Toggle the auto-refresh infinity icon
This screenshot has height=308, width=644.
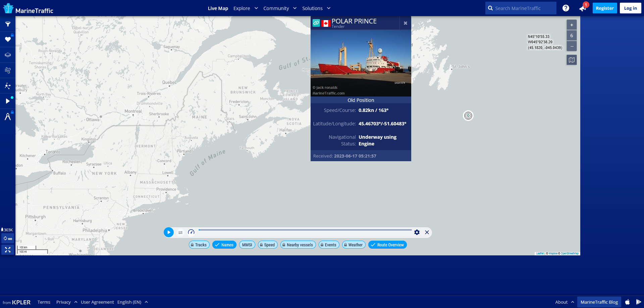pos(8,239)
